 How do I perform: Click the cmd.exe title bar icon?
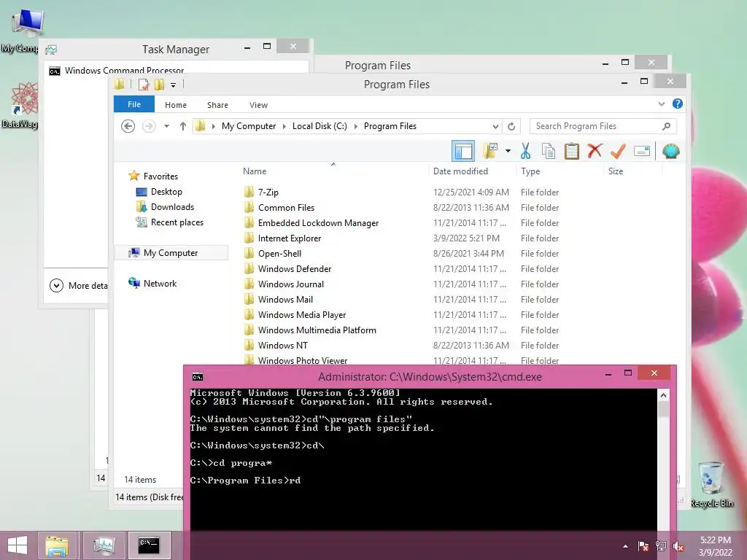pyautogui.click(x=198, y=377)
